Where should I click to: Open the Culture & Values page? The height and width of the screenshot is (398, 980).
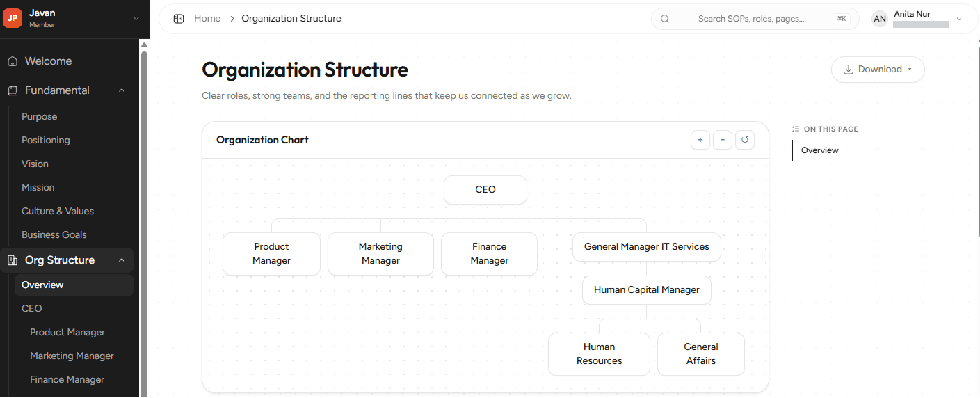point(58,211)
